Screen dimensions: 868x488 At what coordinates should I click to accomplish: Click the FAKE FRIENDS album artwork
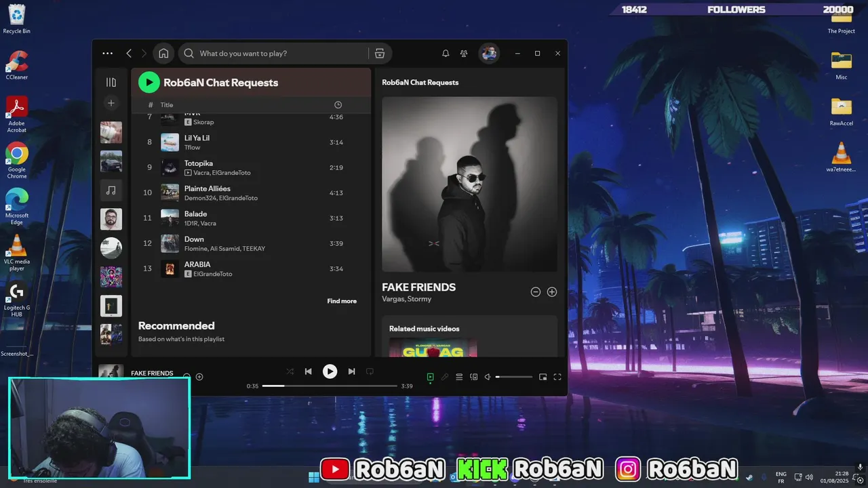coord(469,184)
